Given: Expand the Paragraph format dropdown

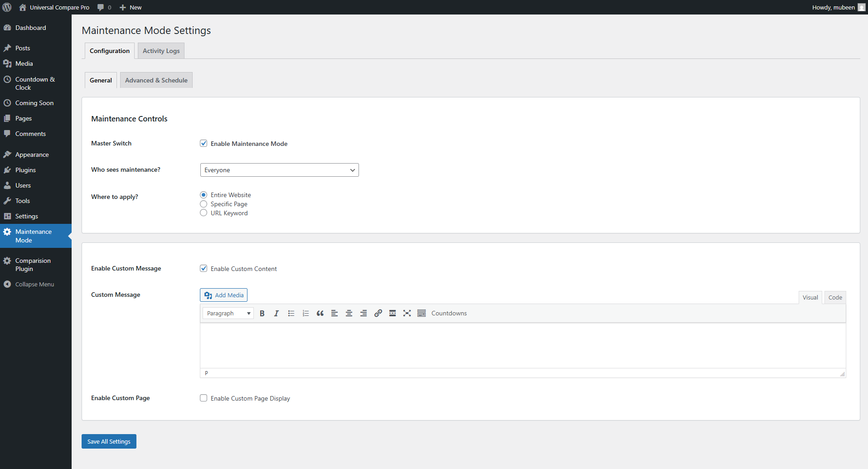Looking at the screenshot, I should [228, 314].
